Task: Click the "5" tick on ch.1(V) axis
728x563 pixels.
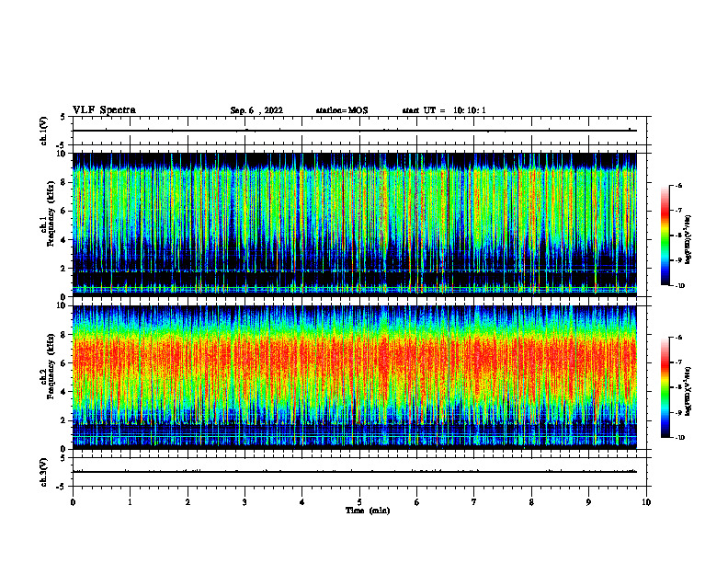Action: point(63,118)
